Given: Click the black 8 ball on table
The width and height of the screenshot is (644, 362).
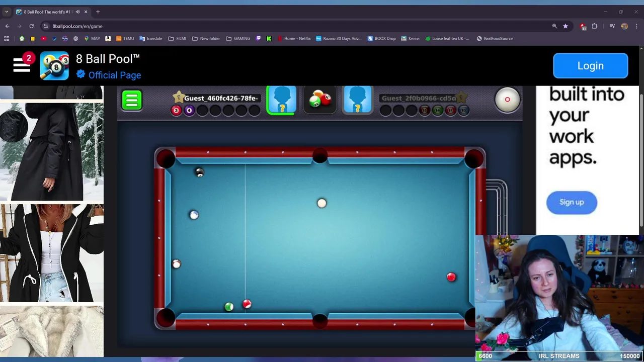Looking at the screenshot, I should coord(200,172).
